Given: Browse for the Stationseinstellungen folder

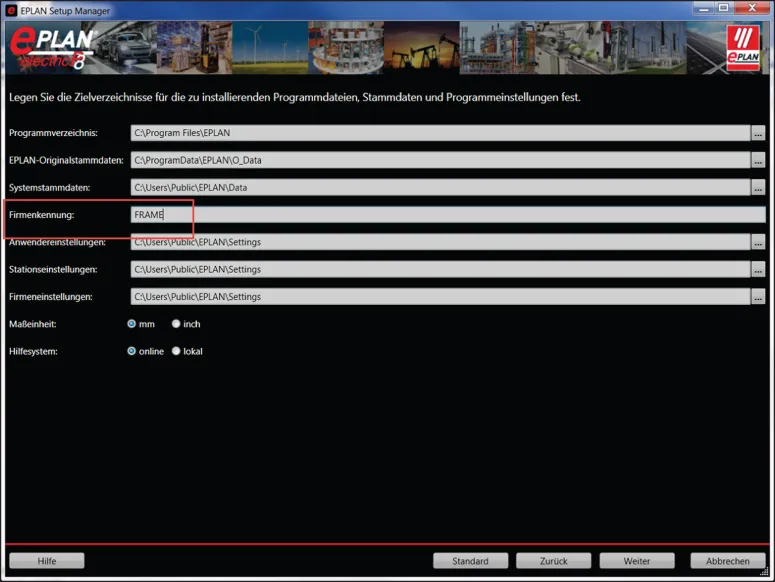Looking at the screenshot, I should [x=758, y=269].
